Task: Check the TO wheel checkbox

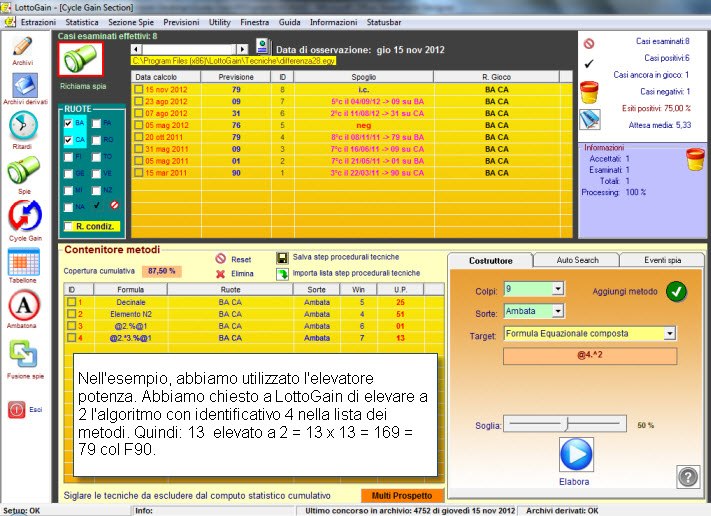Action: tap(96, 157)
